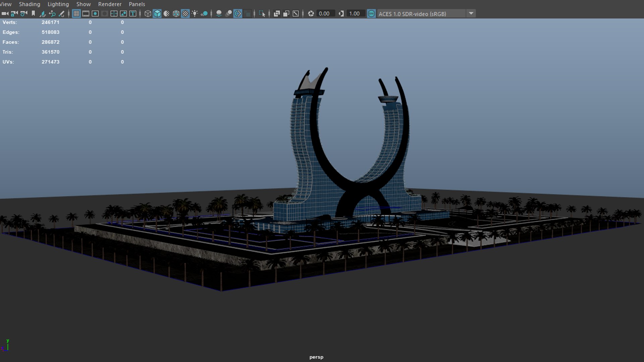This screenshot has height=362, width=644.
Task: Open Camera Attributes via gear camera icon
Action: [24, 14]
